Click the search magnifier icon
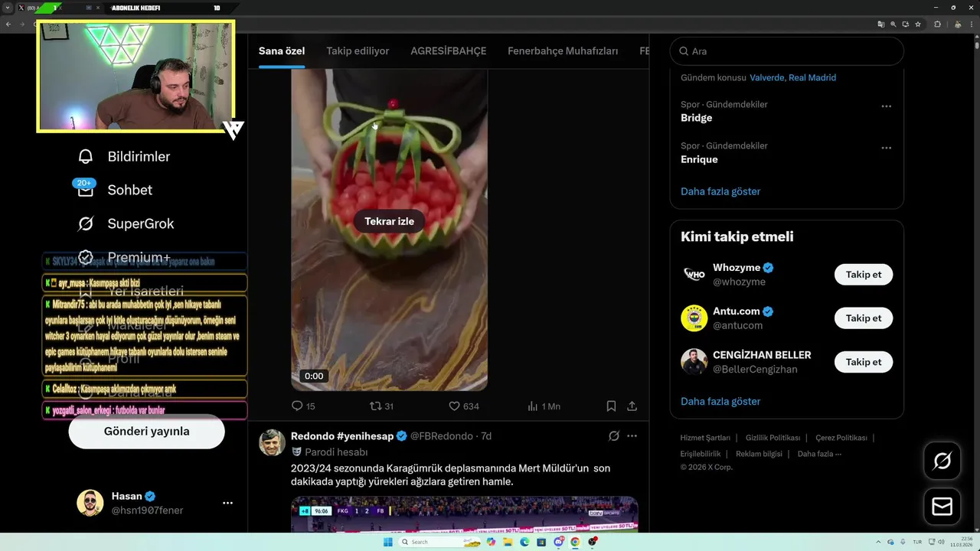The width and height of the screenshot is (980, 551). point(684,51)
